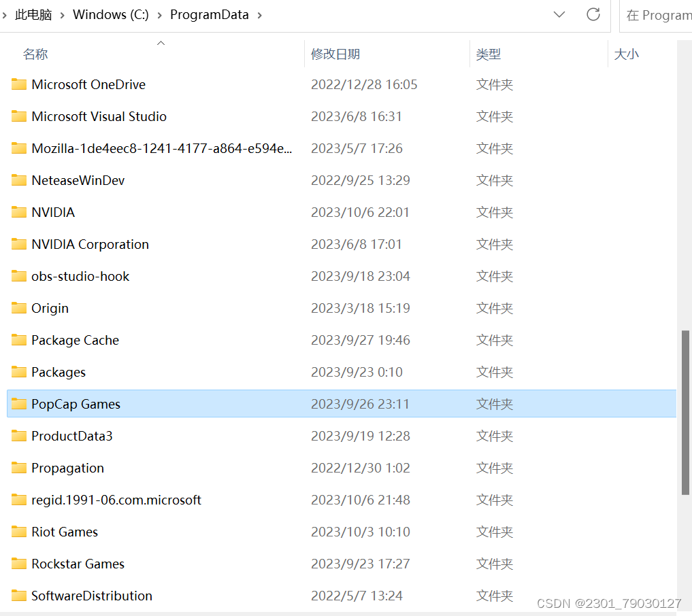Click the Propagation folder icon

(x=18, y=468)
